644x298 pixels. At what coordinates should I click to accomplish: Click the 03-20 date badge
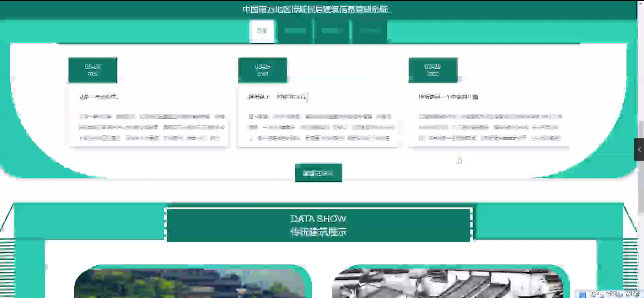tap(433, 70)
